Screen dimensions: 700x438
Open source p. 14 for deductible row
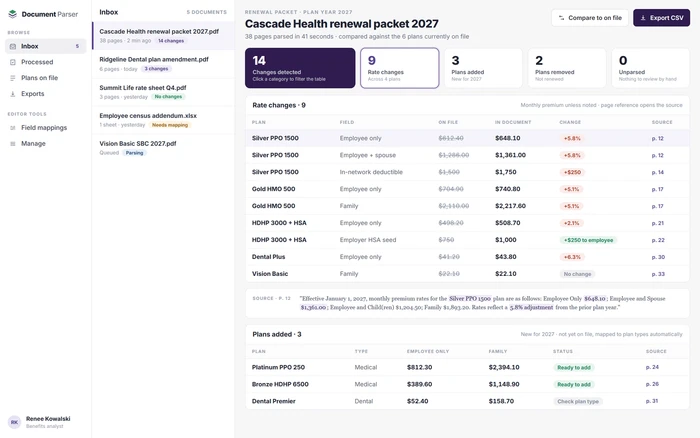click(658, 172)
